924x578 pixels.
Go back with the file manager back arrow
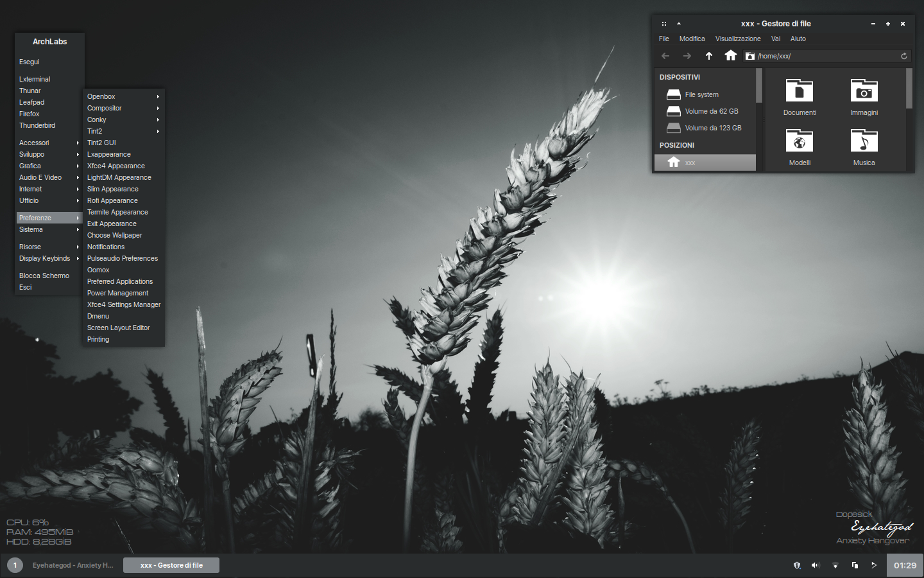pyautogui.click(x=665, y=56)
